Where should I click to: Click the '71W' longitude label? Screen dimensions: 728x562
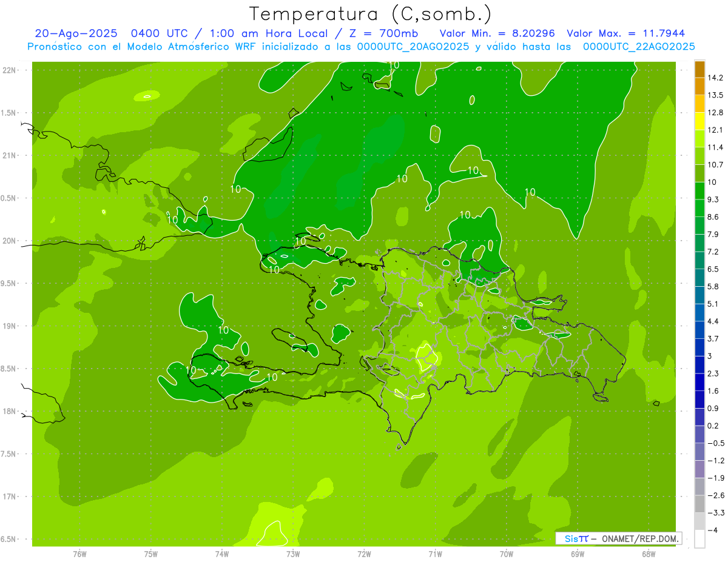click(x=435, y=554)
